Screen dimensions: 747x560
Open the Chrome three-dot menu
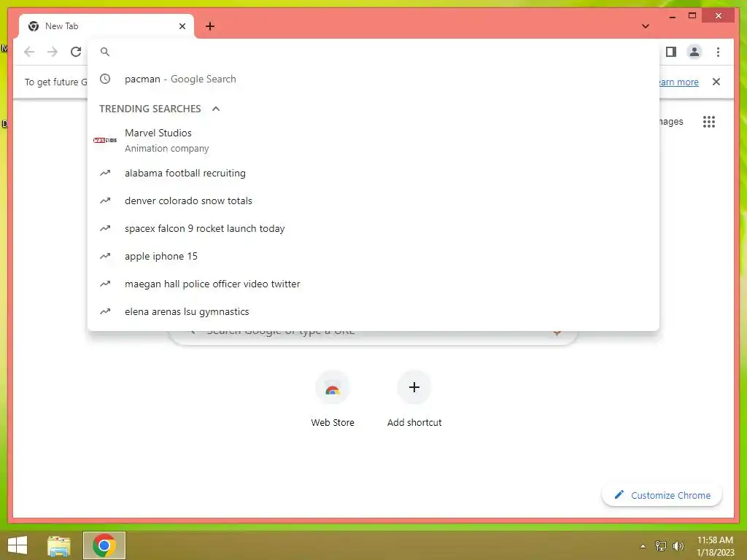pyautogui.click(x=718, y=52)
